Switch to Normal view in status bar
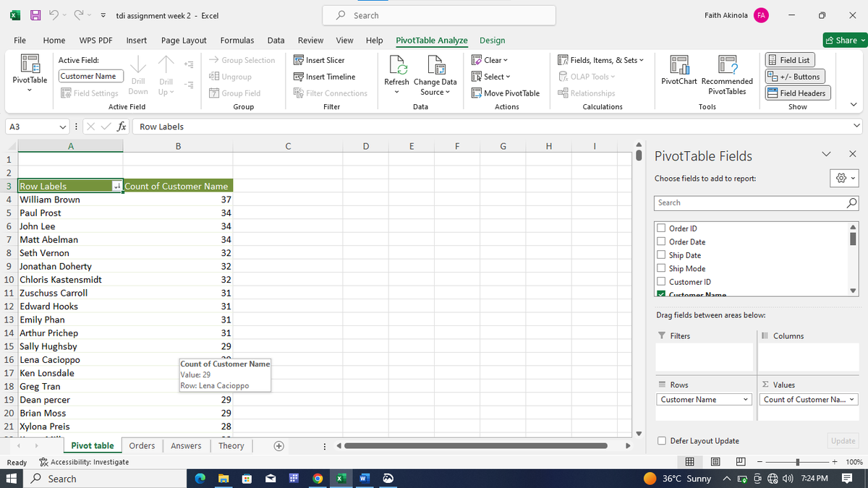 pos(689,461)
